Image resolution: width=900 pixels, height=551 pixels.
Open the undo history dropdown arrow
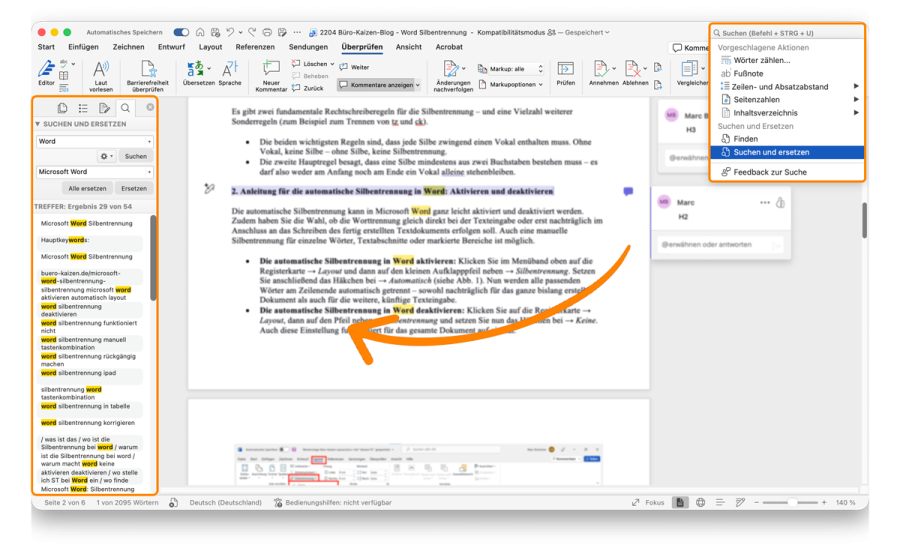tap(240, 33)
